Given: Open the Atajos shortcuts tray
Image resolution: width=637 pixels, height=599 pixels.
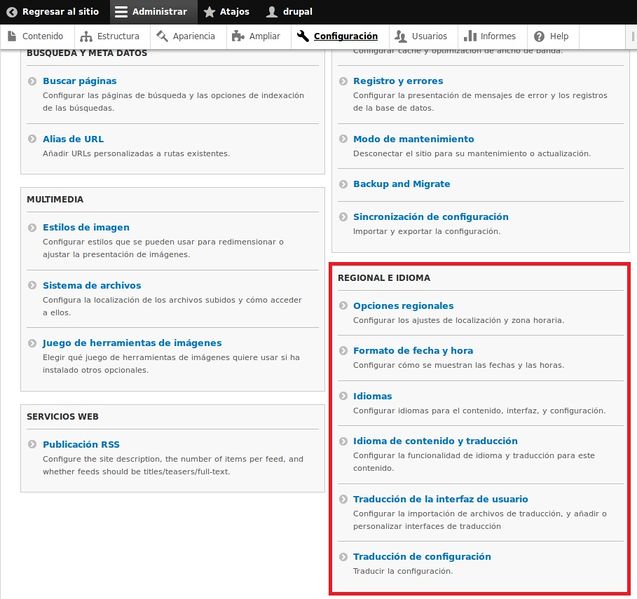Looking at the screenshot, I should [228, 12].
